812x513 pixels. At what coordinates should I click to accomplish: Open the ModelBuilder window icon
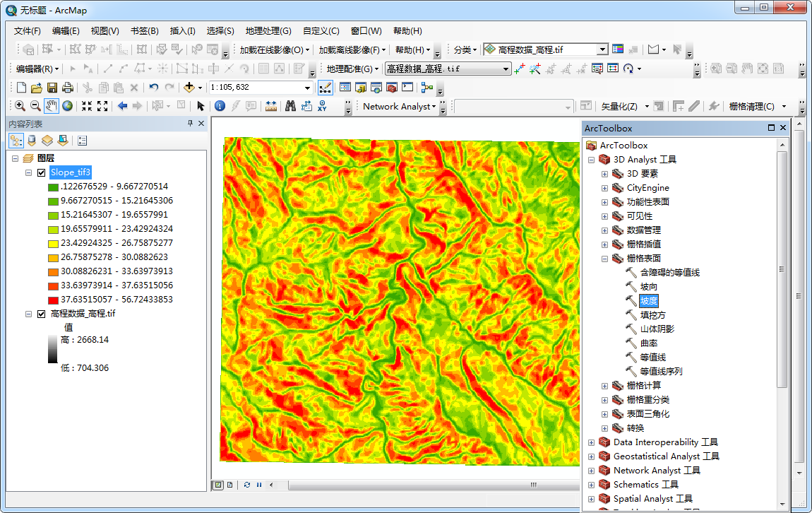pyautogui.click(x=427, y=88)
